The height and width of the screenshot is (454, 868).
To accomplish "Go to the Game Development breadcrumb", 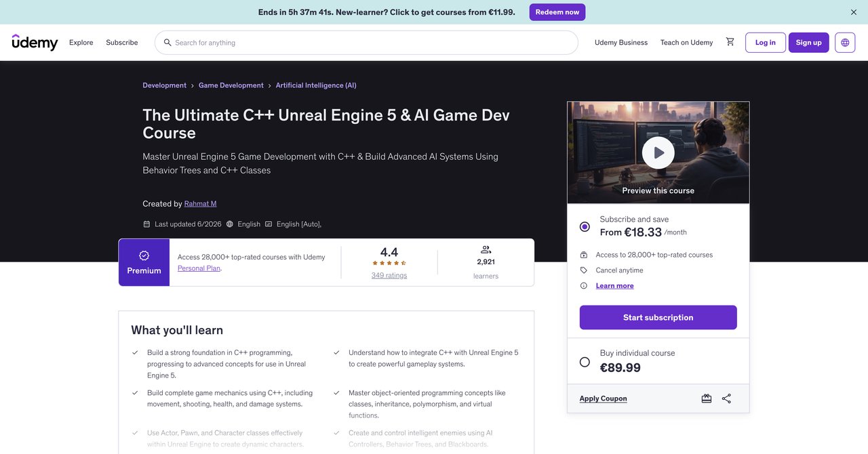I will (231, 85).
